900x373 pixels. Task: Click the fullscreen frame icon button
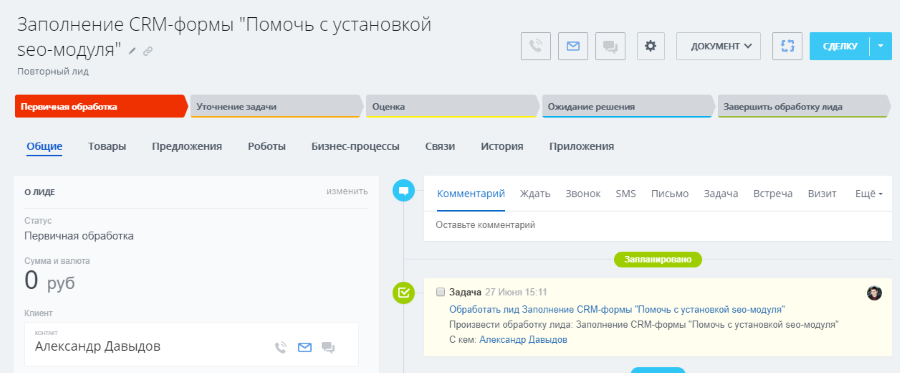(x=788, y=46)
